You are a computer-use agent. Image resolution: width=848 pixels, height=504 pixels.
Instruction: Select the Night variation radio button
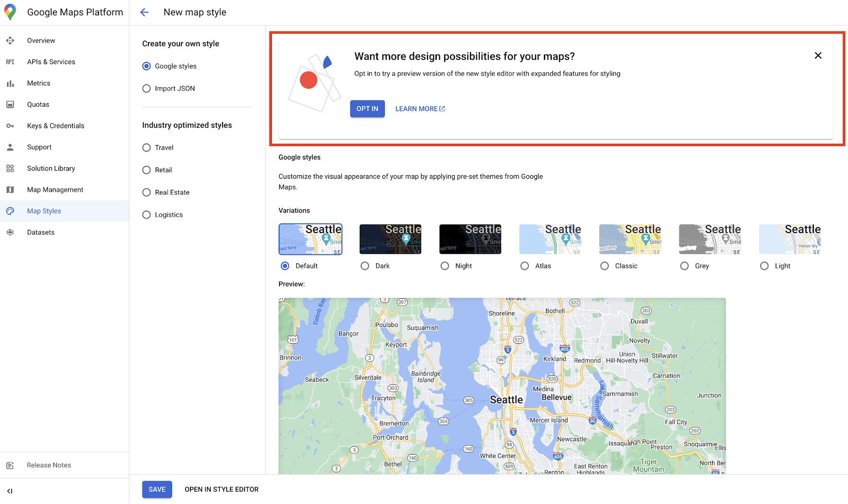pyautogui.click(x=444, y=266)
